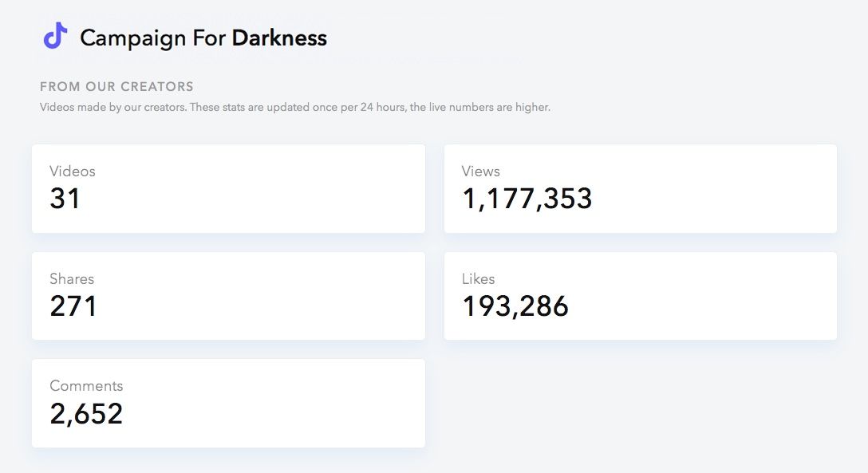Click the Views label text
This screenshot has width=868, height=473.
point(481,171)
